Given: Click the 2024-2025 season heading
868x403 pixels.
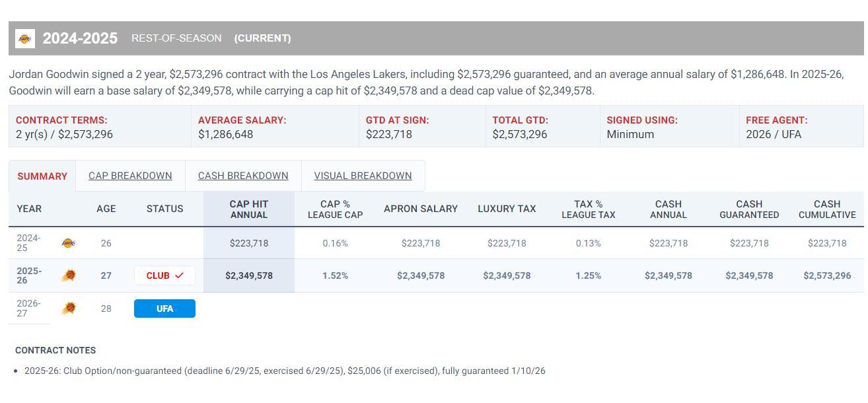Looking at the screenshot, I should (x=80, y=38).
